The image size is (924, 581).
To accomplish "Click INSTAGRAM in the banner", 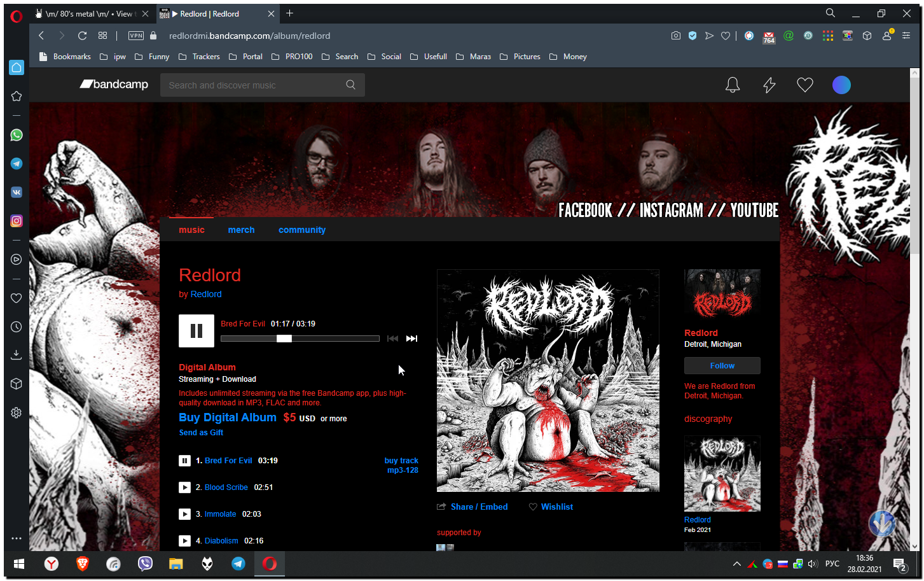I will pyautogui.click(x=671, y=211).
